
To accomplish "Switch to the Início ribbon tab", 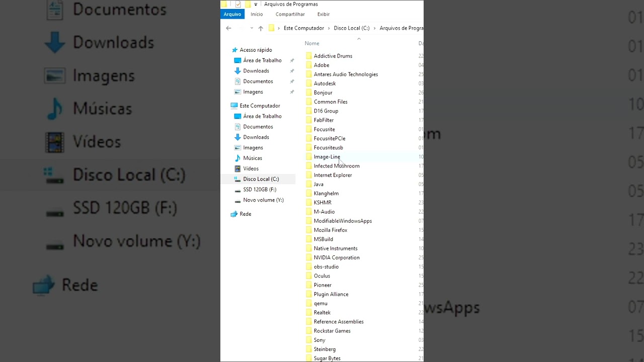I will [x=257, y=14].
